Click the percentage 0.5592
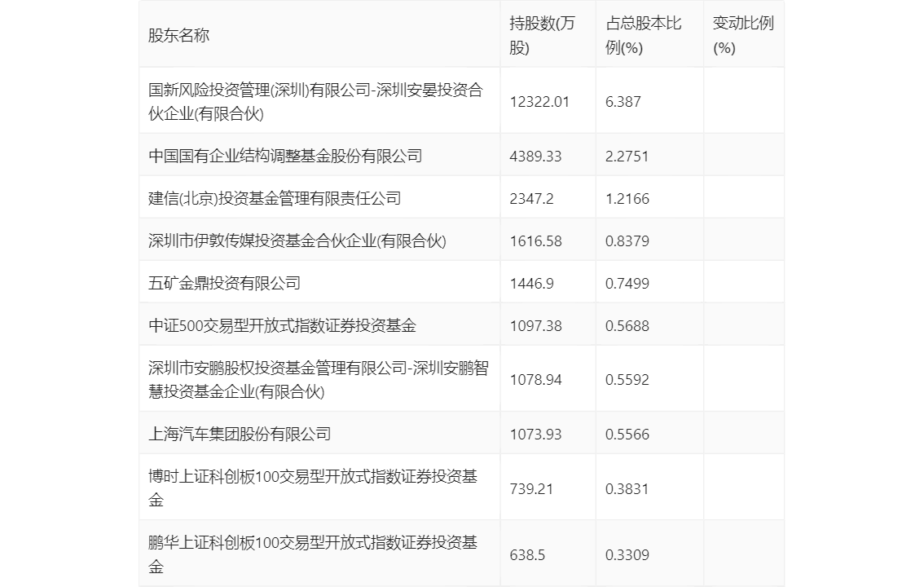This screenshot has width=924, height=587. [627, 380]
